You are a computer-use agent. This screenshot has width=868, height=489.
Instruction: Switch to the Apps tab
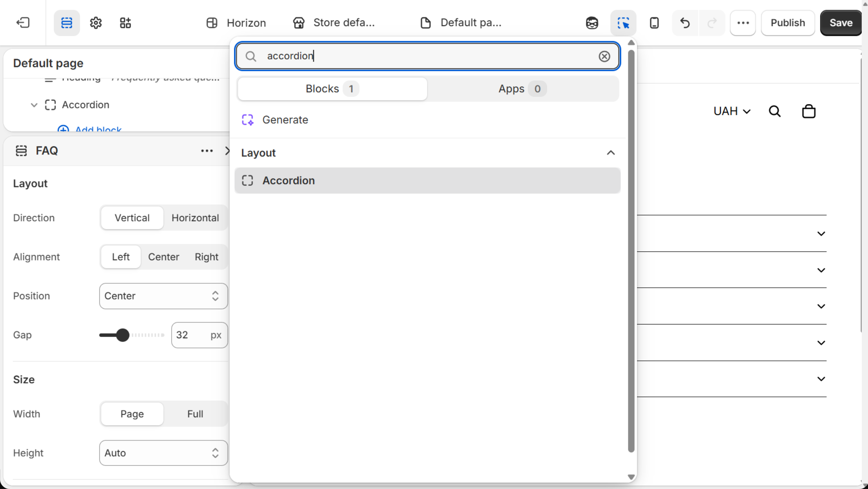tap(523, 89)
